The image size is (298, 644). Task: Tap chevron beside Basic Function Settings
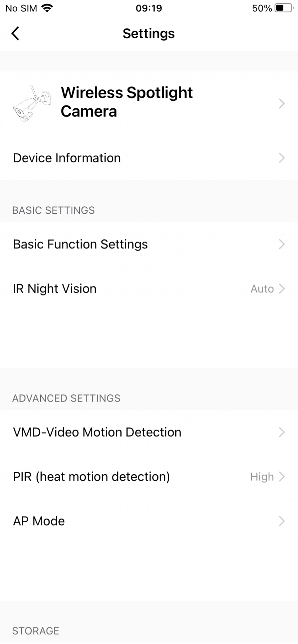tap(282, 244)
